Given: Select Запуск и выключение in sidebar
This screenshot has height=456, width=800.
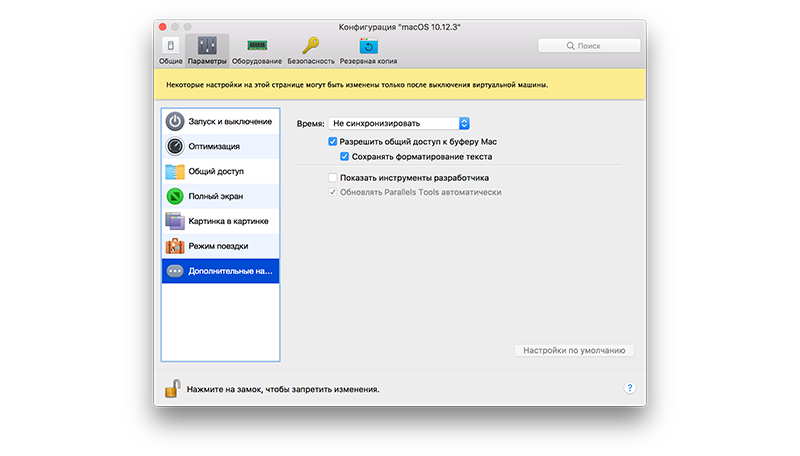Looking at the screenshot, I should [x=220, y=121].
